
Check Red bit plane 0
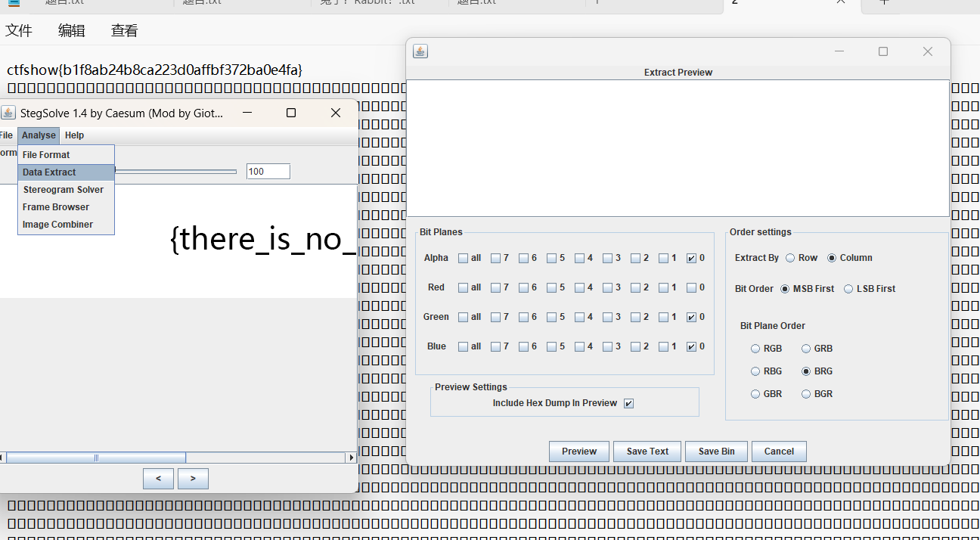[692, 288]
